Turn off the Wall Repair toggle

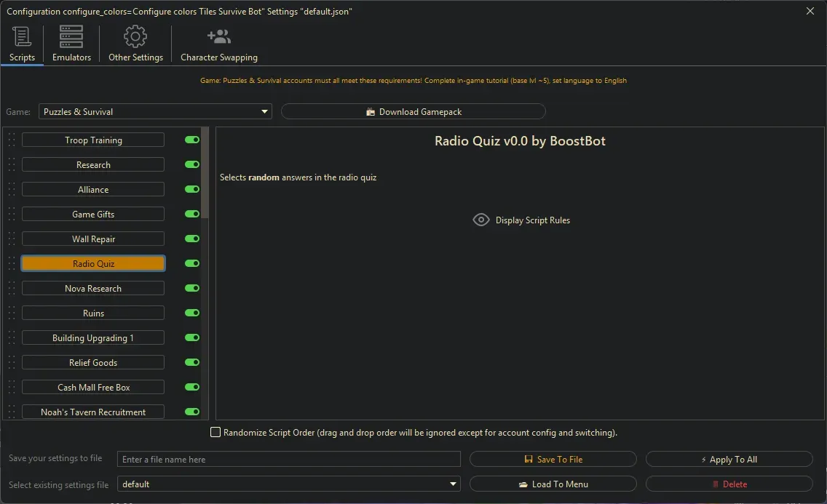[192, 239]
